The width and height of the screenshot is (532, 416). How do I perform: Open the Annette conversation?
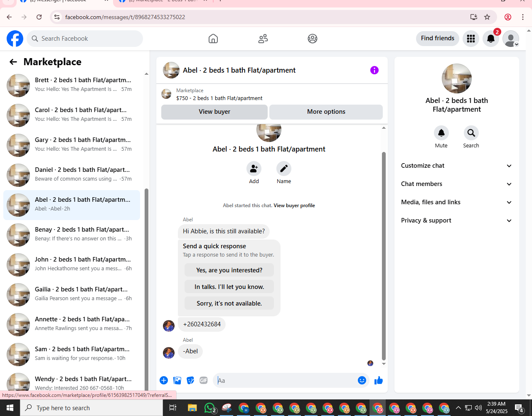71,325
